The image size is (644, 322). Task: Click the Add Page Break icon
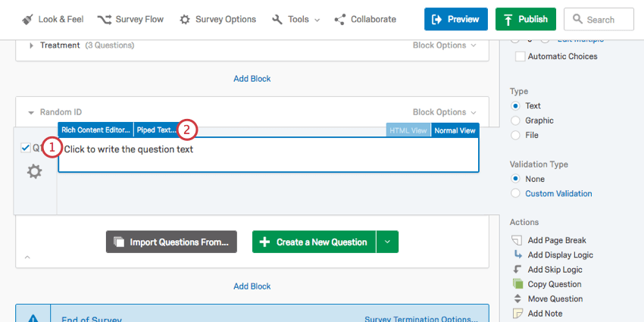(518, 240)
